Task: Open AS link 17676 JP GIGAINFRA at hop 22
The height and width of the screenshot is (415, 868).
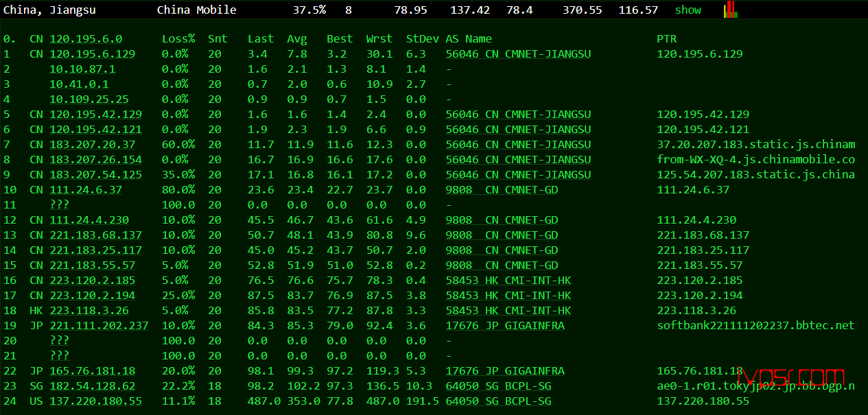Action: pos(505,371)
